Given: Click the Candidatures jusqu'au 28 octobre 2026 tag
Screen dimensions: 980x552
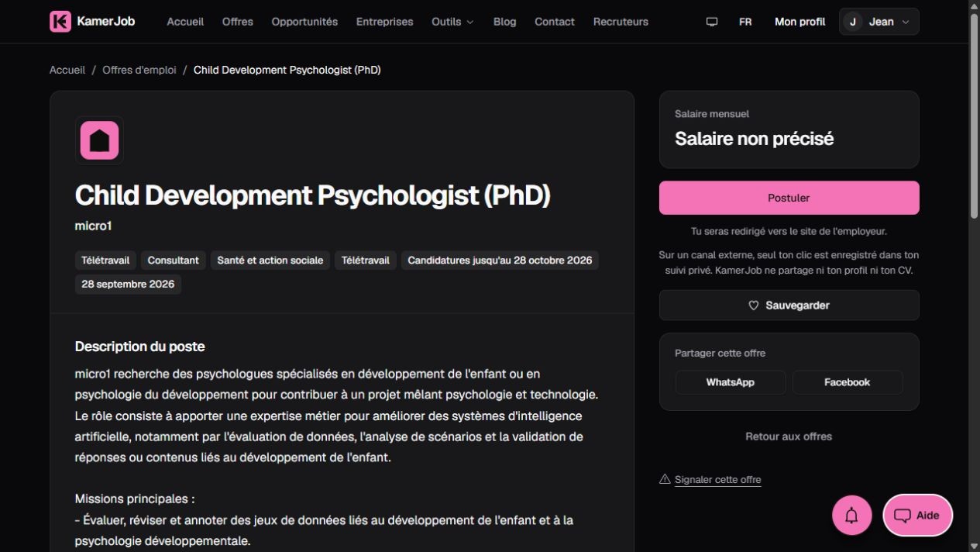Looking at the screenshot, I should point(500,260).
